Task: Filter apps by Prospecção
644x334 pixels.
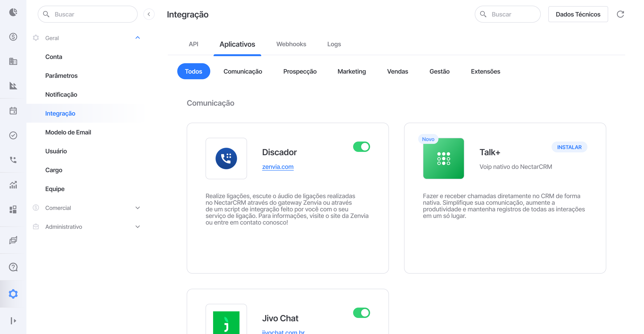Action: coord(300,71)
